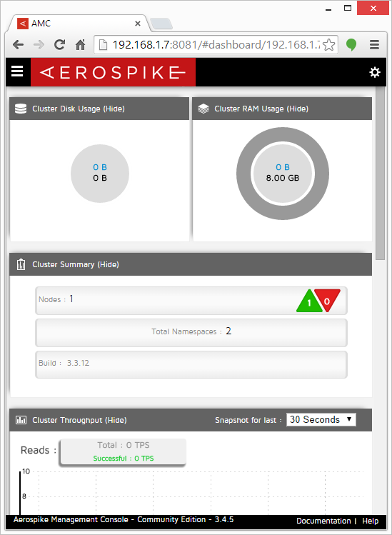Click the Cluster Throughput chart icon
Image resolution: width=392 pixels, height=535 pixels.
click(x=21, y=420)
